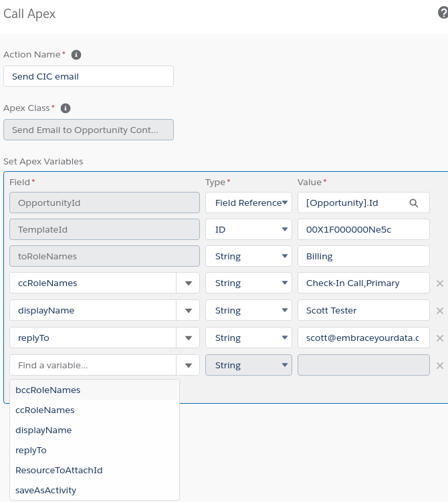The height and width of the screenshot is (502, 448).
Task: Click the locked OpportunityId field
Action: click(104, 203)
